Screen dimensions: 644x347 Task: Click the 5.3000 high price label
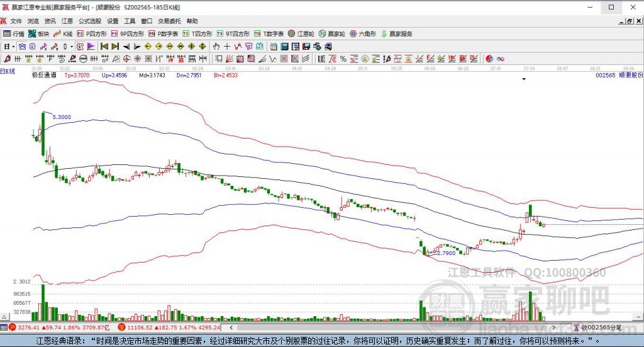pyautogui.click(x=62, y=117)
